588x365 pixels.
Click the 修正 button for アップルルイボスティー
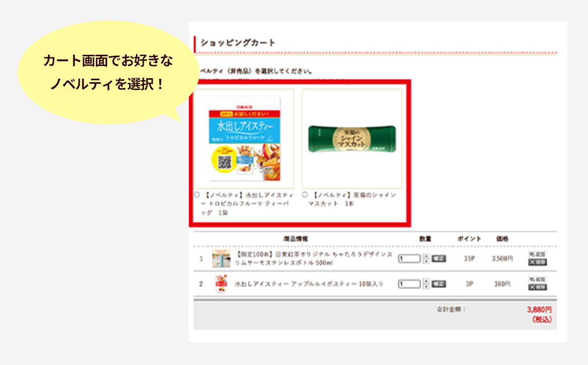[x=439, y=284]
